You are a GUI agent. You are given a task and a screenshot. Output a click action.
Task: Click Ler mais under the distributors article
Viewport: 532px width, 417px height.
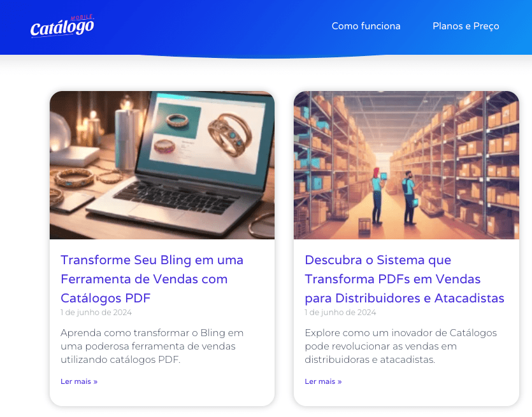pos(323,381)
